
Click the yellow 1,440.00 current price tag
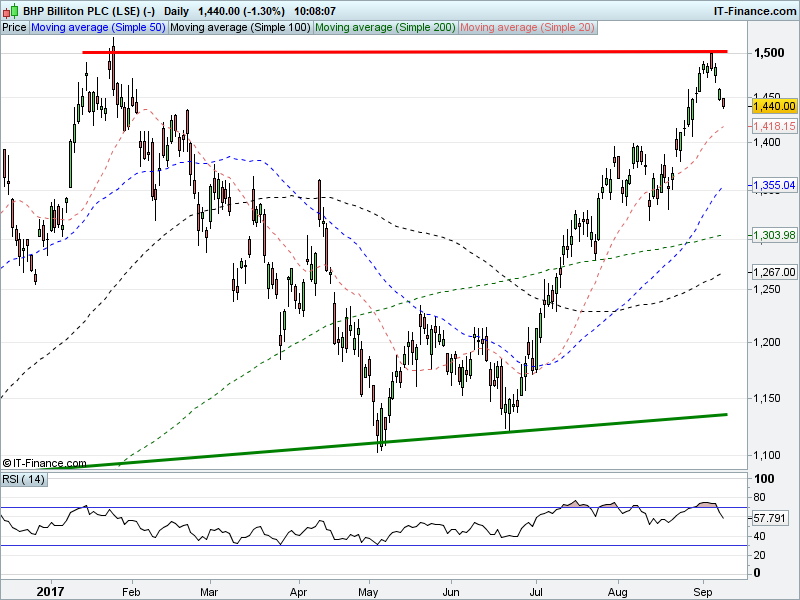(x=774, y=106)
